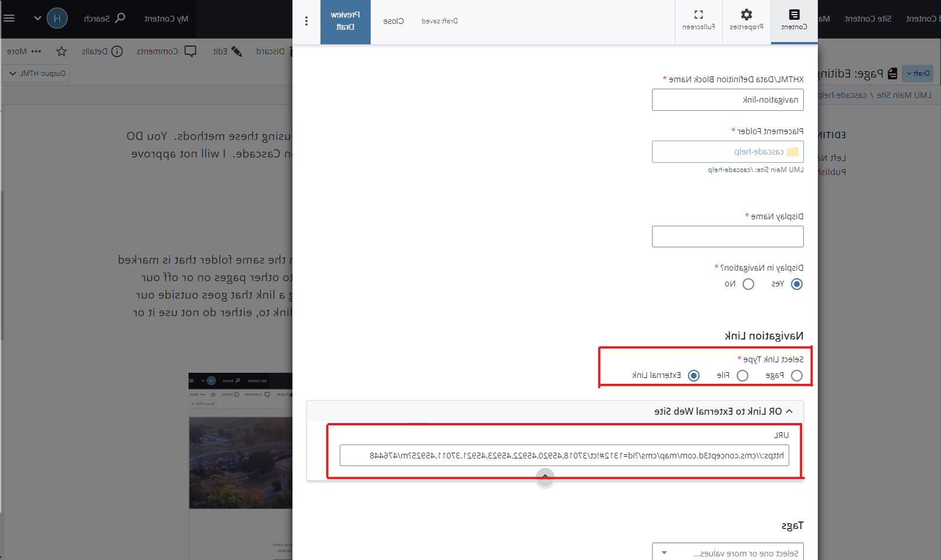Open the Output: HTML dropdown
This screenshot has height=560, width=941.
tap(36, 73)
